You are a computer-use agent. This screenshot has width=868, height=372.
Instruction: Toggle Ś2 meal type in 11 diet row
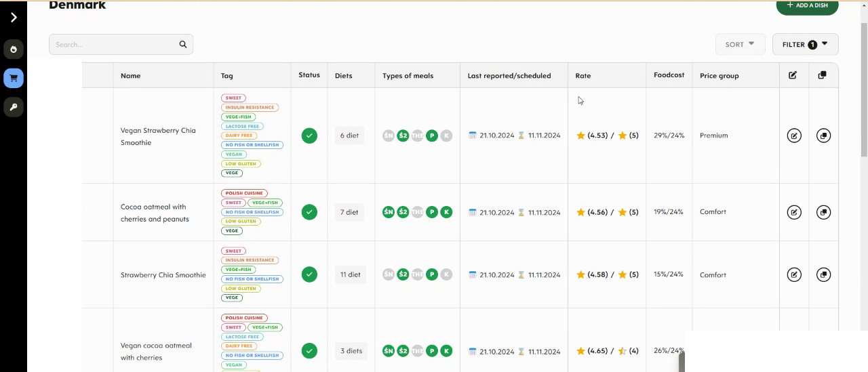(403, 274)
